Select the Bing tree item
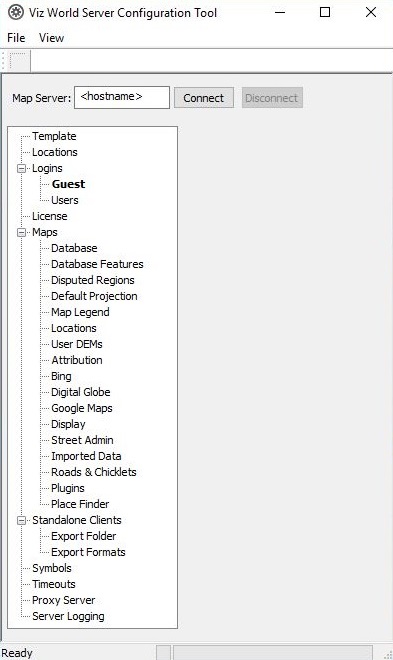The image size is (393, 660). pyautogui.click(x=61, y=376)
